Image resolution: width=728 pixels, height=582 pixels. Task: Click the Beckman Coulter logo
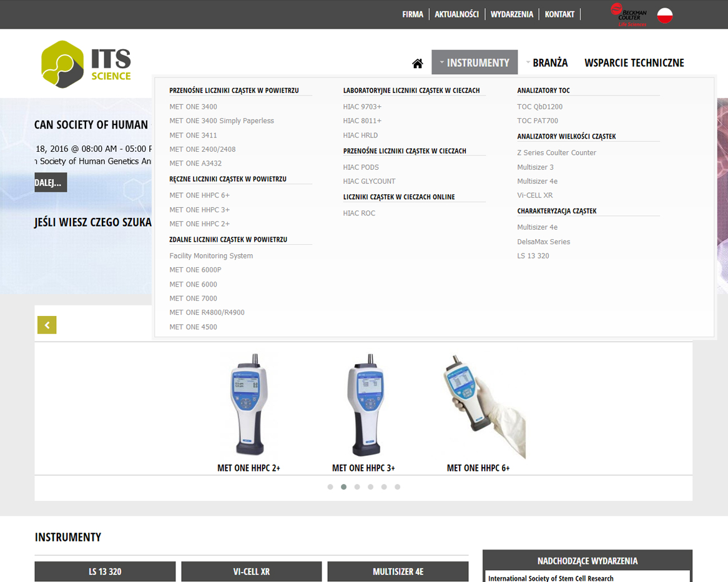[629, 15]
